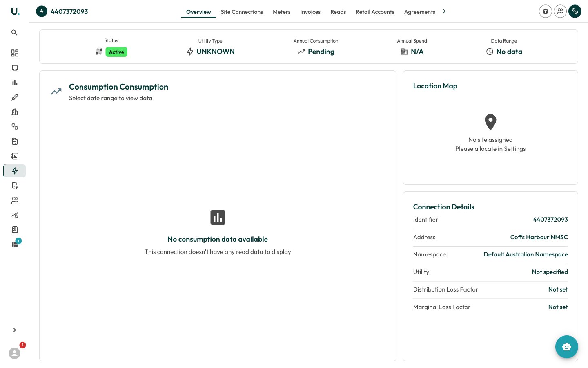Viewport: 588px width, 368px height.
Task: Open the plug connector icon in sidebar
Action: 15,97
